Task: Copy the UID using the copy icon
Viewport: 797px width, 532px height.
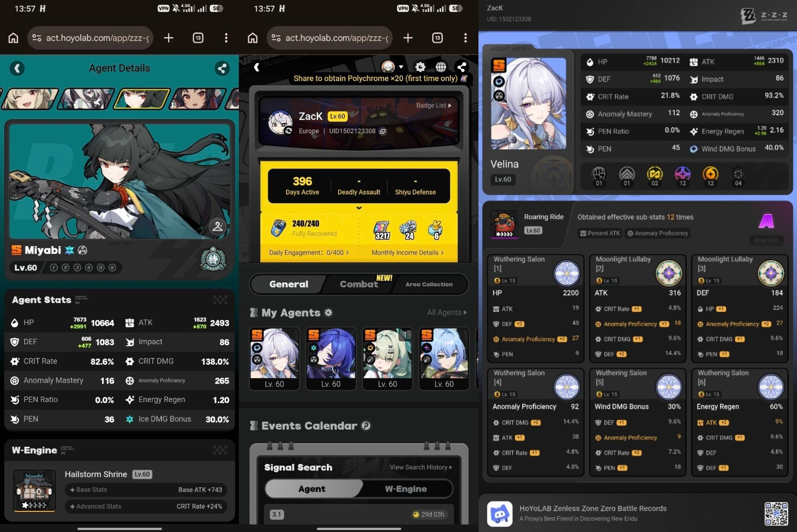Action: pyautogui.click(x=383, y=131)
